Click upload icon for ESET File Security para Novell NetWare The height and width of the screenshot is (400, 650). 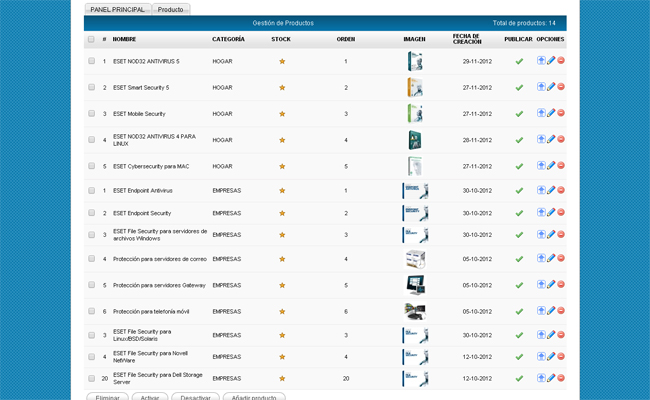(541, 356)
